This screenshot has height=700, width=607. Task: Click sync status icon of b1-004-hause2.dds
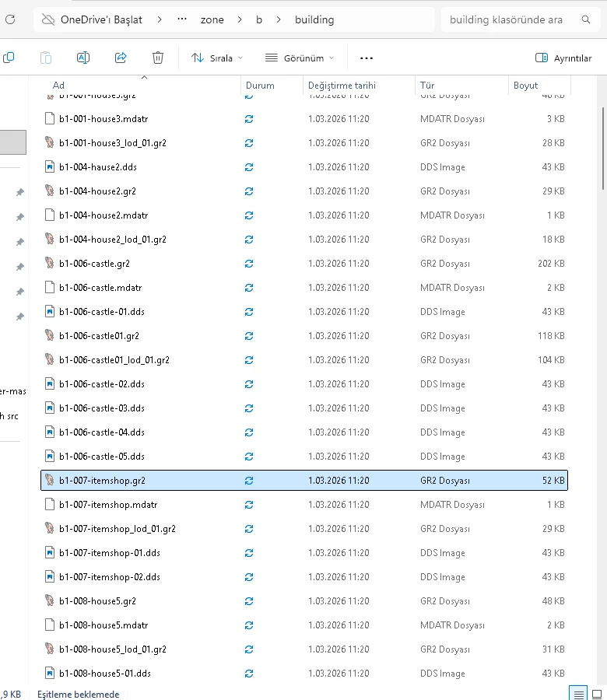249,167
